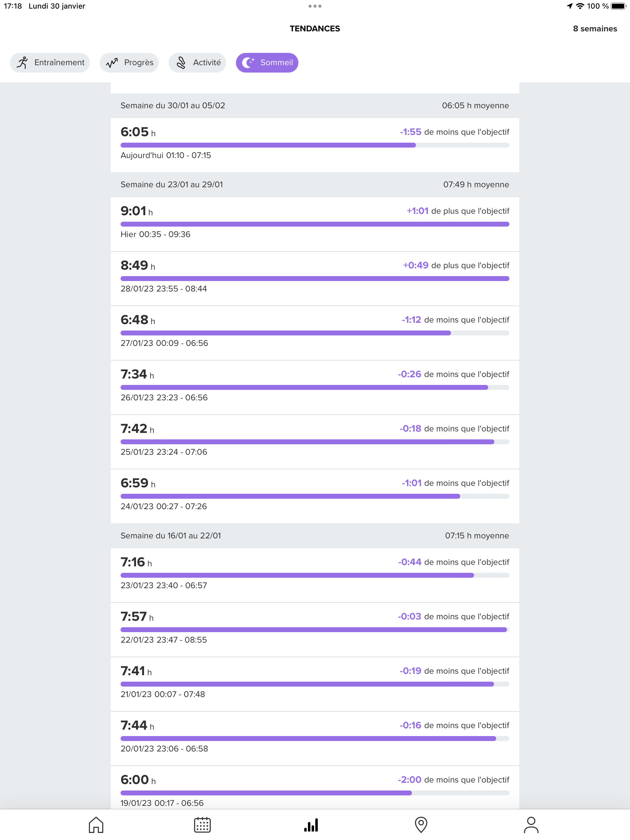Open the map pin location icon
The width and height of the screenshot is (630, 840).
coord(421,825)
